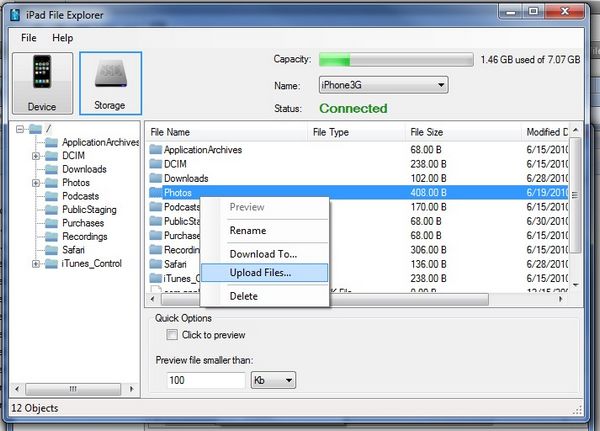
Task: Click the 306.00 B file size cell
Action: click(x=428, y=250)
